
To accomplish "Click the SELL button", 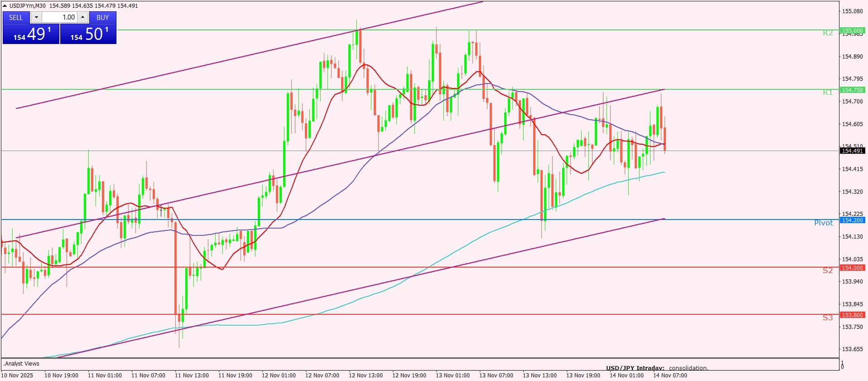I will tap(16, 17).
